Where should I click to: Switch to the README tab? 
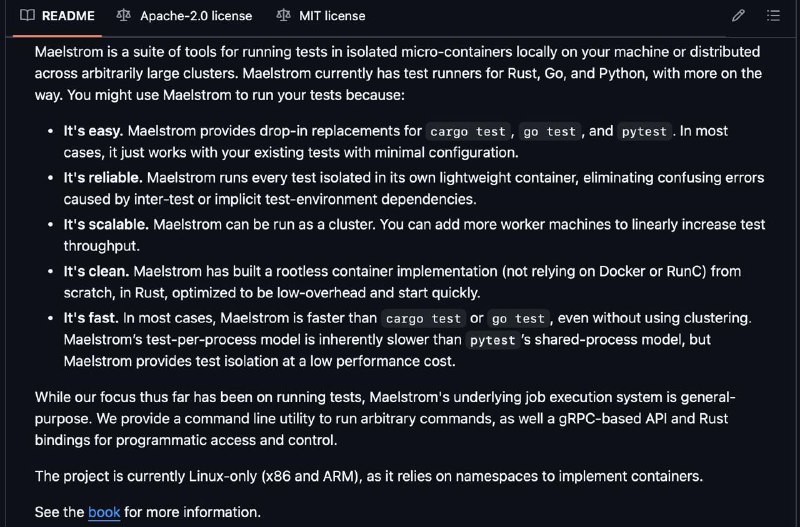click(x=57, y=16)
